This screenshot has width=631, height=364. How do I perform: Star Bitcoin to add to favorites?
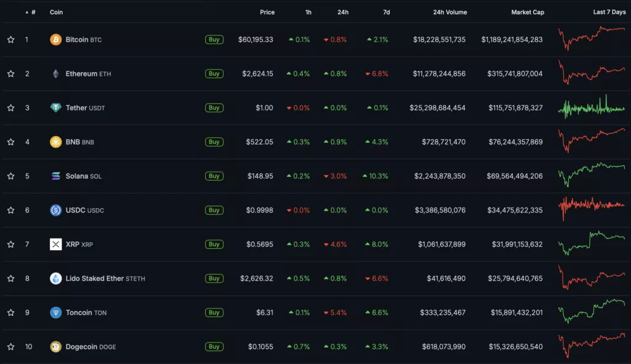10,39
